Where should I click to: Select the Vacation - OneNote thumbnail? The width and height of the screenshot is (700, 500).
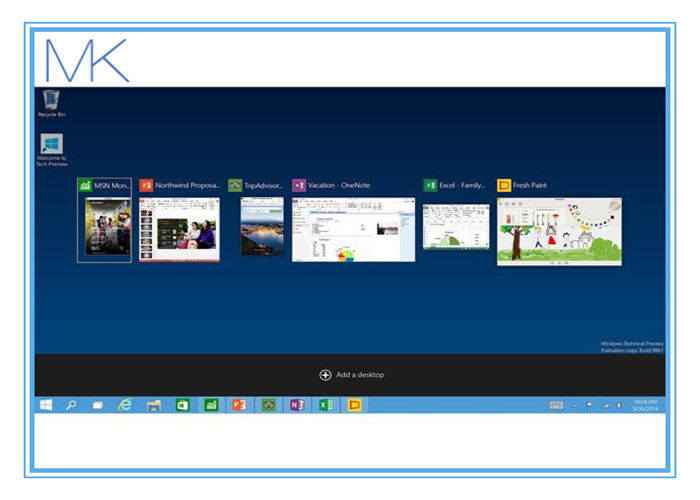353,229
